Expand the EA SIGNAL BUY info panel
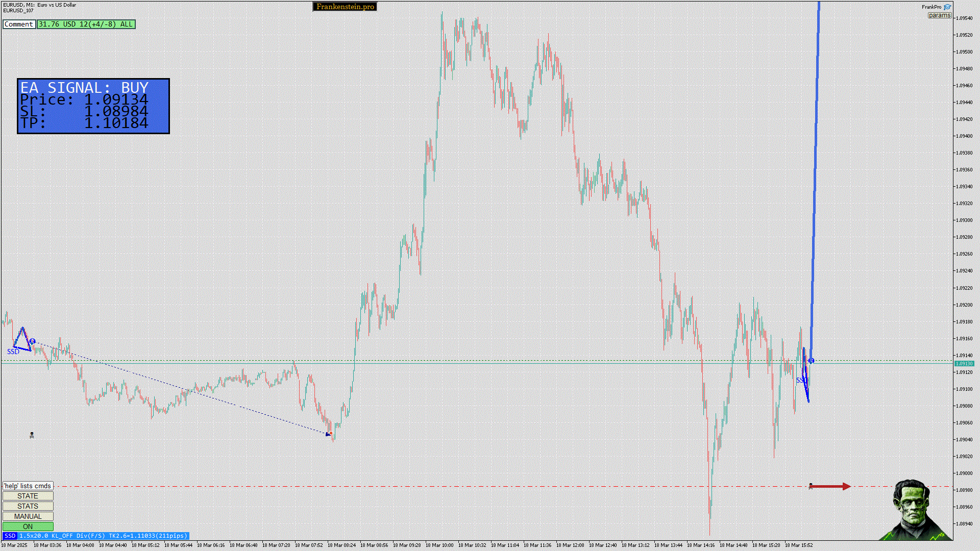 pos(93,106)
